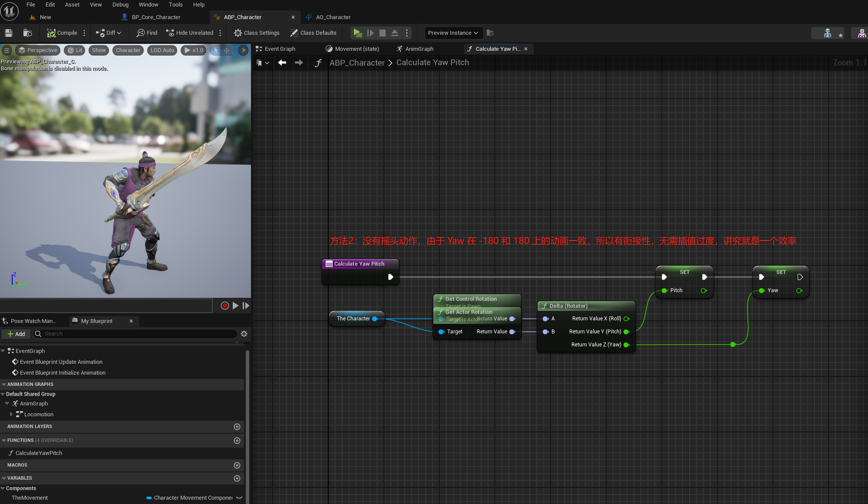The height and width of the screenshot is (504, 868).
Task: Click the Browse to asset icon
Action: pyautogui.click(x=27, y=33)
